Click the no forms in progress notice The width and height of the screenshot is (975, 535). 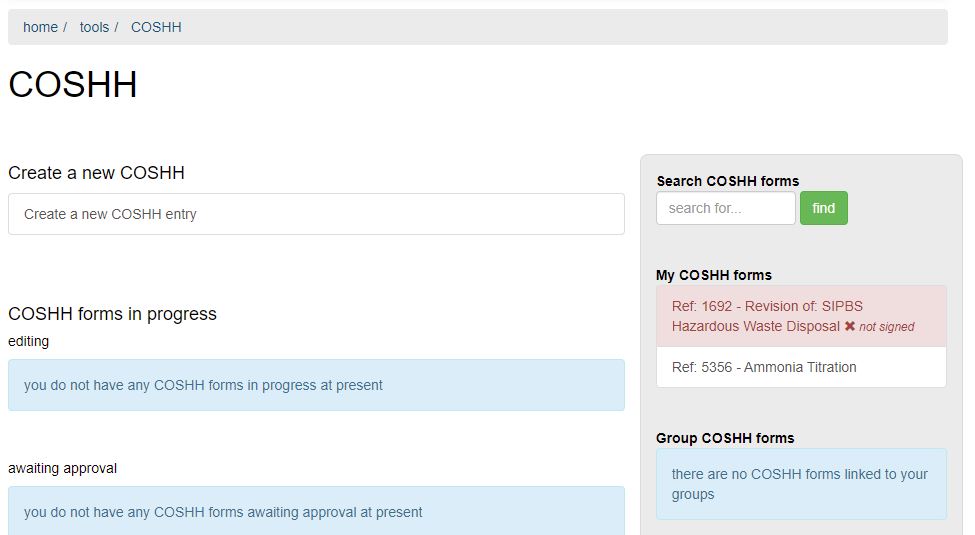[x=316, y=385]
